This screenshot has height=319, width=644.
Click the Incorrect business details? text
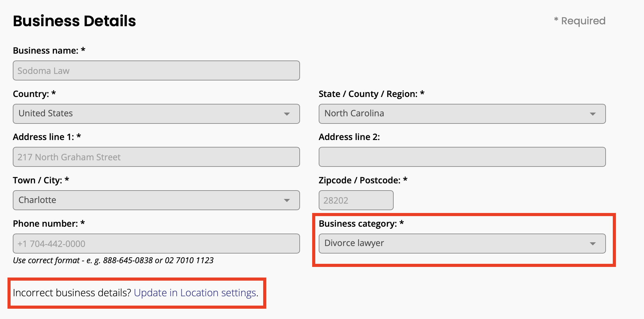click(72, 293)
